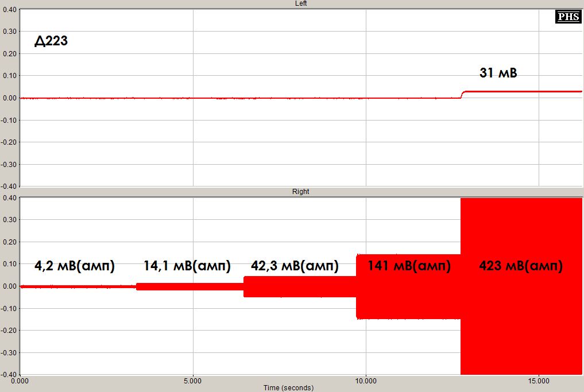Click the 10.000 time axis tick label
Image resolution: width=584 pixels, height=392 pixels.
tap(366, 381)
